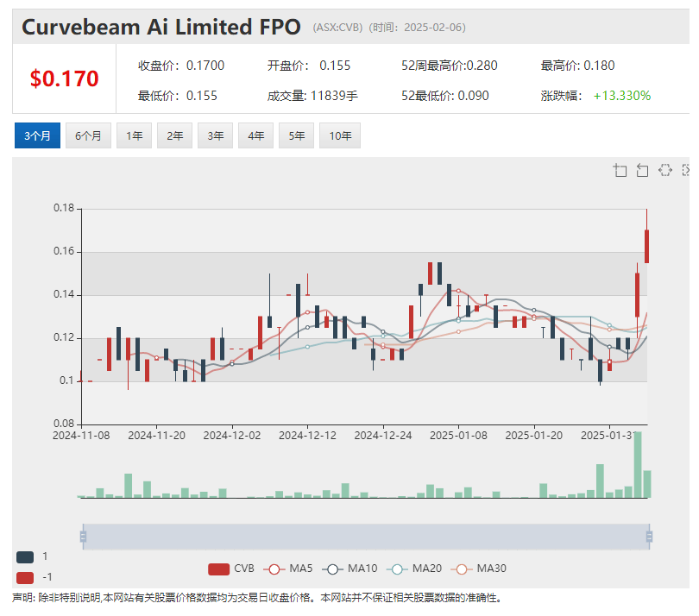Click the 0.14 y-axis label
Screen dimensions: 699x616
[64, 294]
